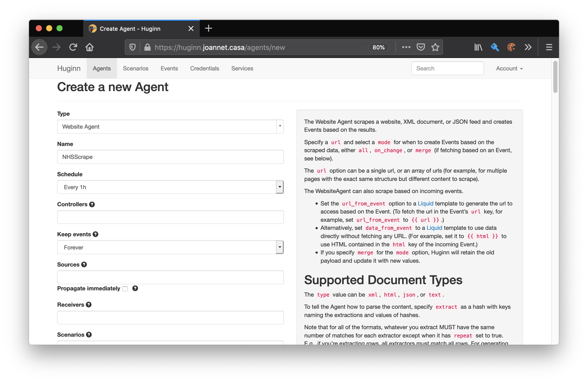Click the page vertical scrollbar thumb
The height and width of the screenshot is (383, 588).
(x=555, y=77)
